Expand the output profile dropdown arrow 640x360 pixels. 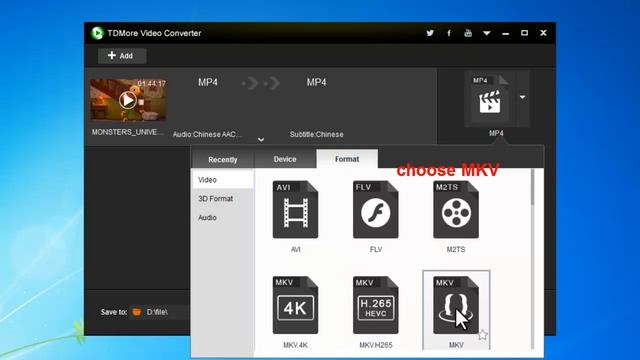522,97
